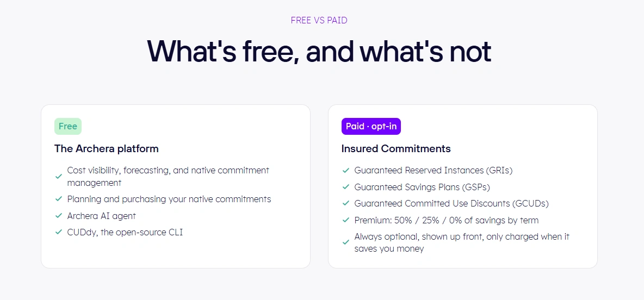Screen dimensions: 644x300
Task: Select the green Free badge
Action: pyautogui.click(x=68, y=127)
